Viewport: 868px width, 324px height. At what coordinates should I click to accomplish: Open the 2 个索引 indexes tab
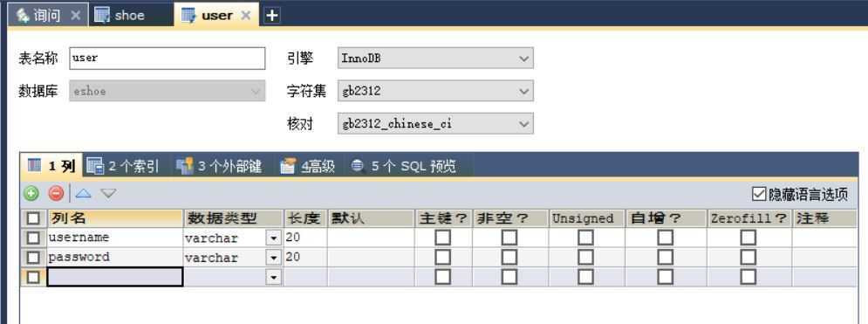coord(124,166)
